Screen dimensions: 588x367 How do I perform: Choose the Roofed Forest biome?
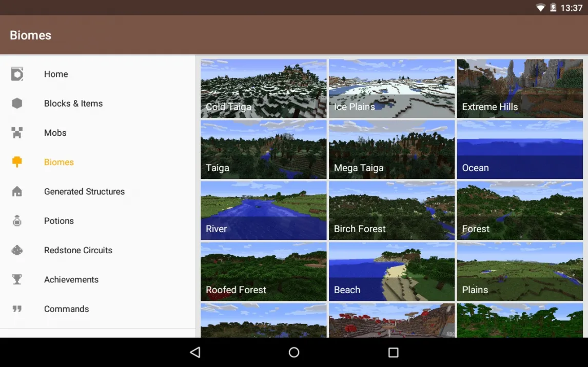pyautogui.click(x=263, y=271)
